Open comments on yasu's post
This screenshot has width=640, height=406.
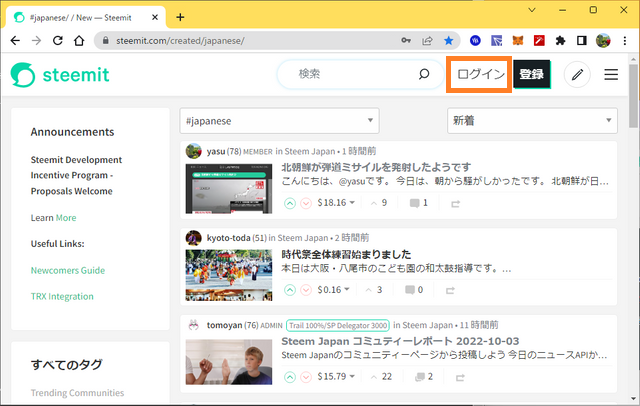(419, 203)
